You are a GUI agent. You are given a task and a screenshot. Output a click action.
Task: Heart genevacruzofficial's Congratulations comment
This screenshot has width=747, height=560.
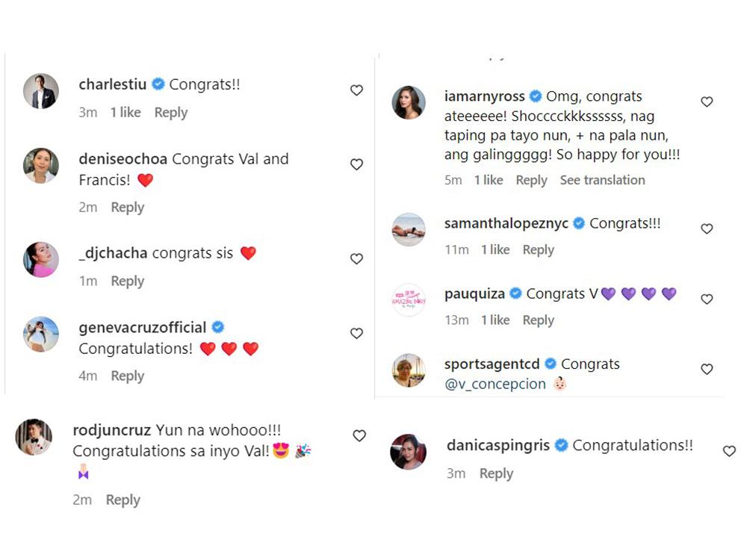[356, 333]
